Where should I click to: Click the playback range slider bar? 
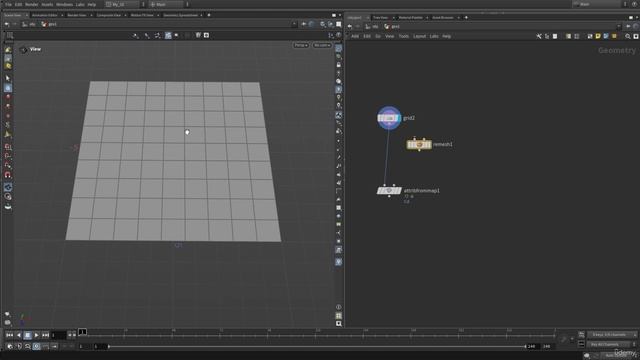click(317, 347)
